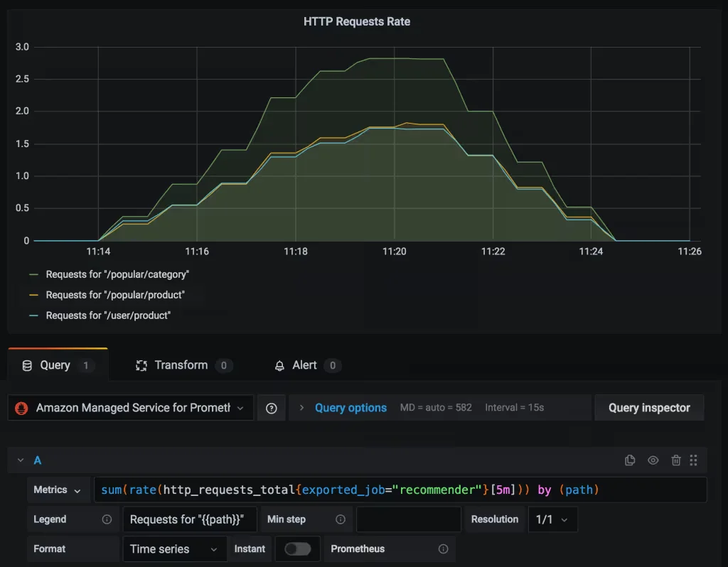The image size is (728, 567).
Task: Click the Min step input field
Action: pos(409,519)
